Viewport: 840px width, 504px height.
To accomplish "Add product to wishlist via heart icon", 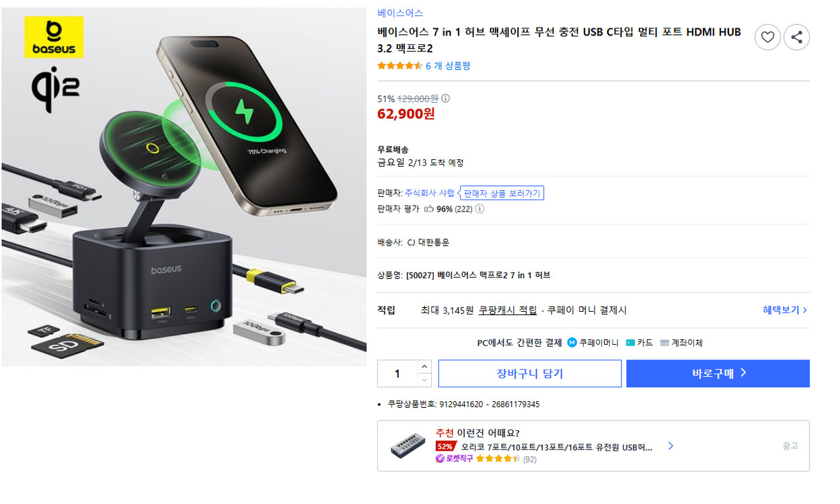I will pyautogui.click(x=767, y=37).
